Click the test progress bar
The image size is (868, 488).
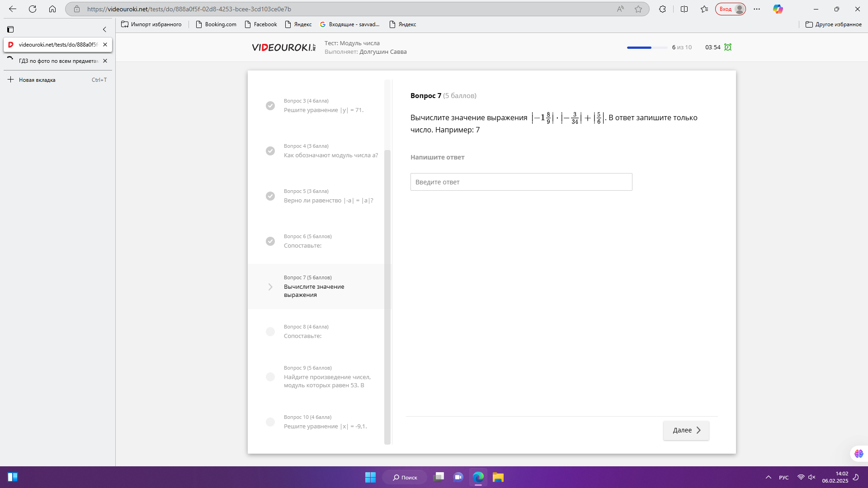[x=647, y=47]
